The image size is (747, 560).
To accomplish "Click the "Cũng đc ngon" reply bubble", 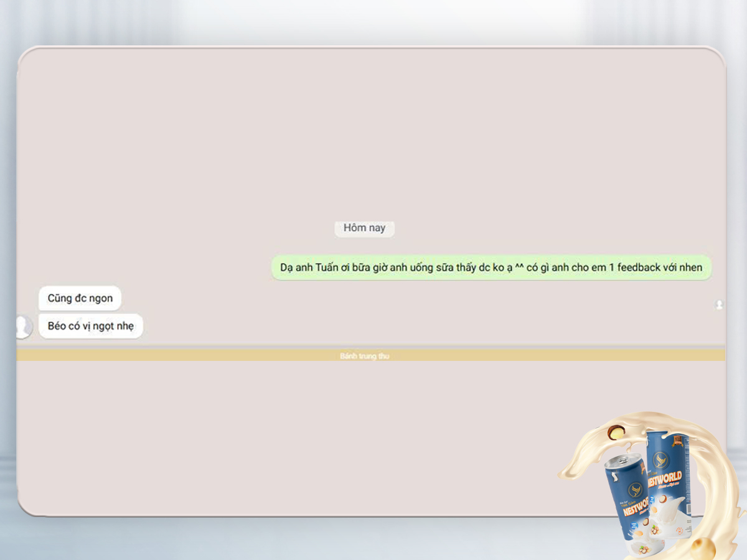I will coord(80,298).
